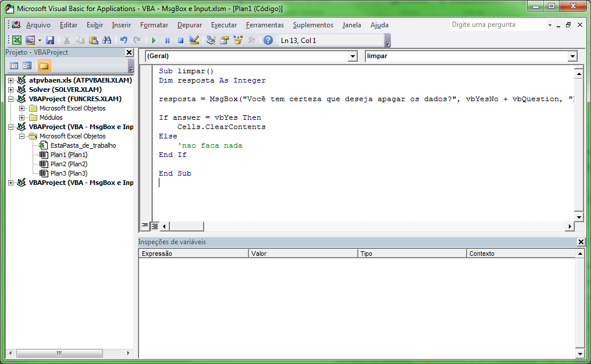This screenshot has height=364, width=591.
Task: Select EstaPasta_de_trabalho in the project tree
Action: (x=83, y=145)
